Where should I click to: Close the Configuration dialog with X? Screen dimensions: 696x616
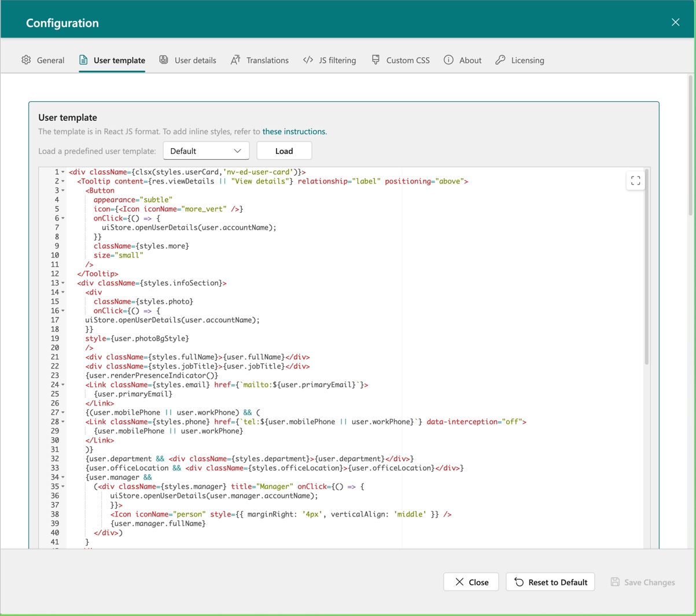click(x=675, y=23)
